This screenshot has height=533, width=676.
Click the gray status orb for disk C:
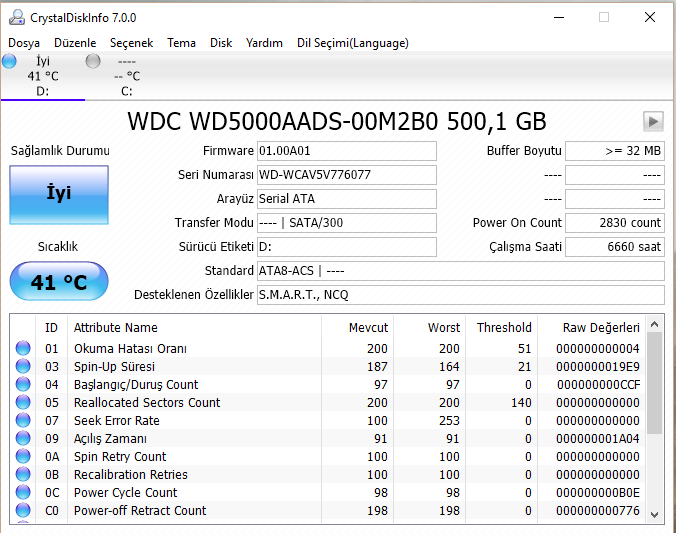click(x=94, y=61)
